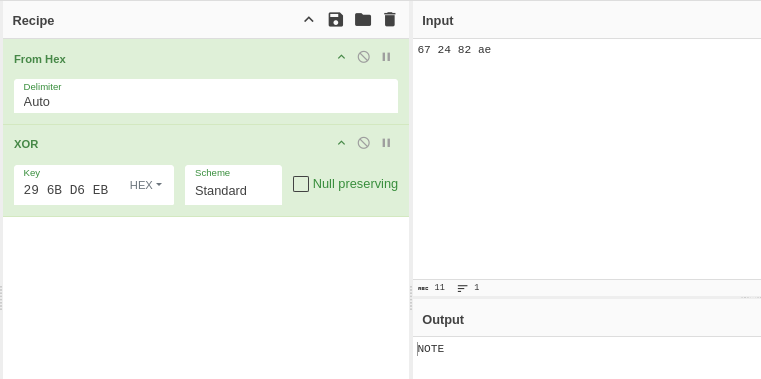Click the From Hex operation title
Screen dimensions: 761x379
coord(40,59)
